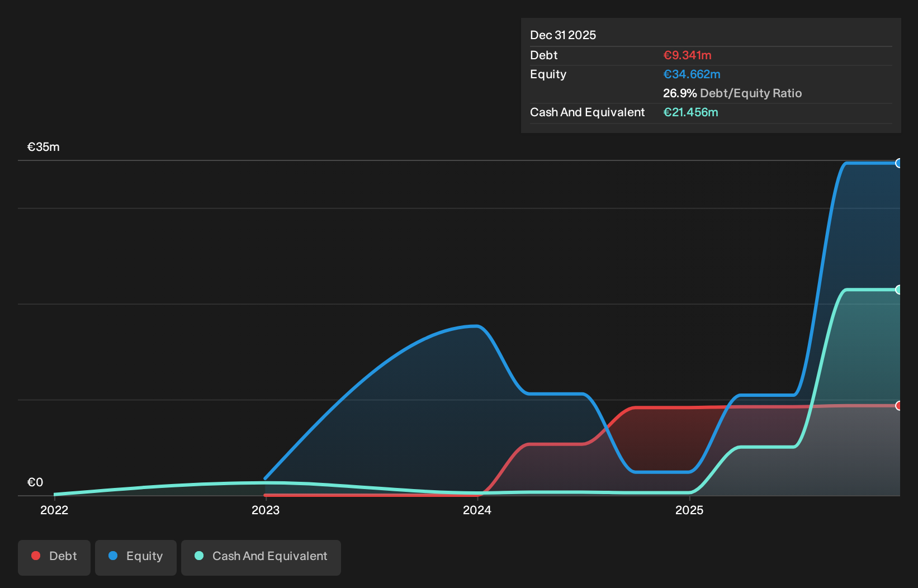Screen dimensions: 918x588
Task: Click the €0 y-axis label
Action: click(x=35, y=482)
